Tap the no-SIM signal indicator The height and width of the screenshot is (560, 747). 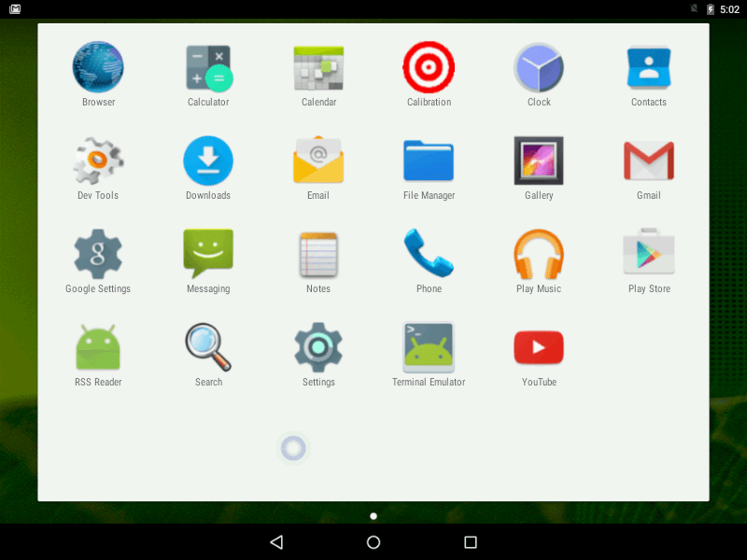point(694,8)
